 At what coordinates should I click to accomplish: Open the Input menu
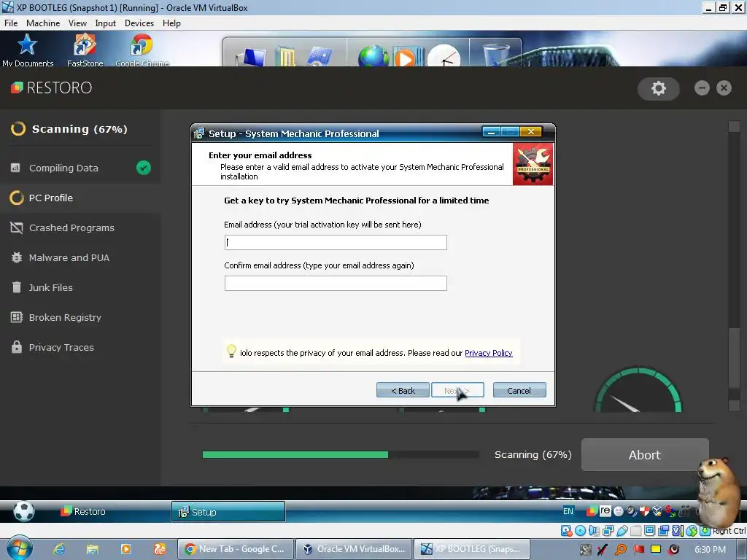click(x=105, y=23)
